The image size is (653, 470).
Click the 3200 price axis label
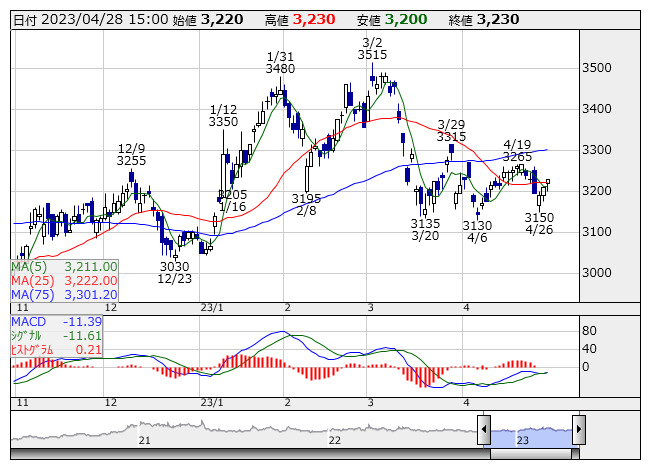[597, 191]
